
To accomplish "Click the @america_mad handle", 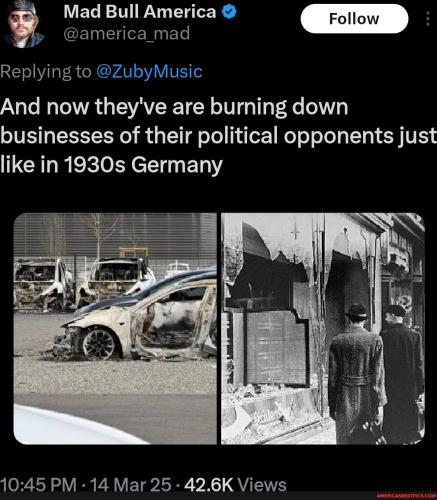I will 127,34.
